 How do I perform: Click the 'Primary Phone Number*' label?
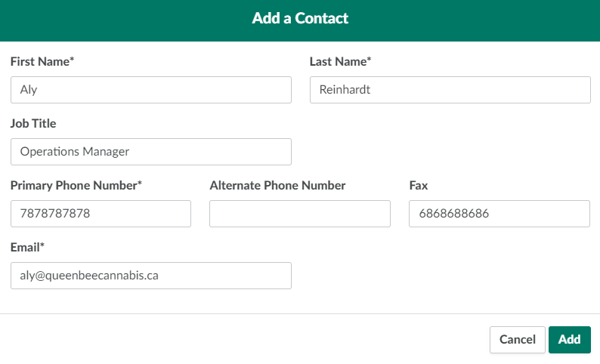tap(76, 186)
